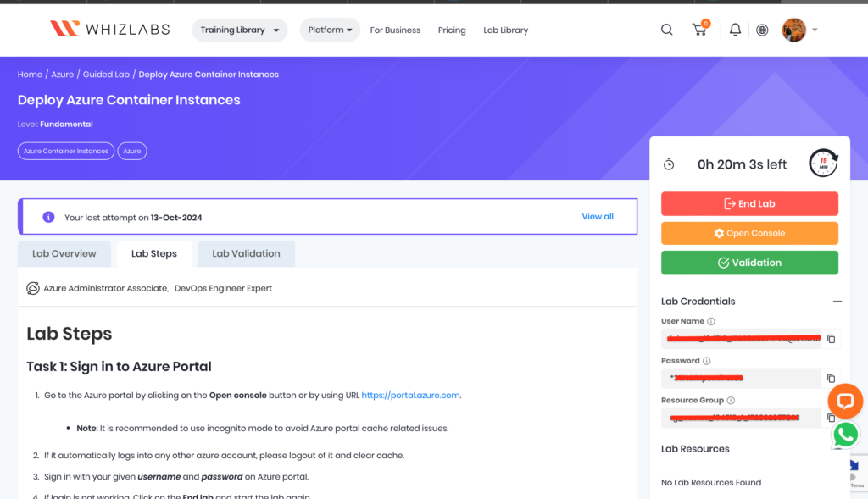Open the Pricing page

[452, 30]
